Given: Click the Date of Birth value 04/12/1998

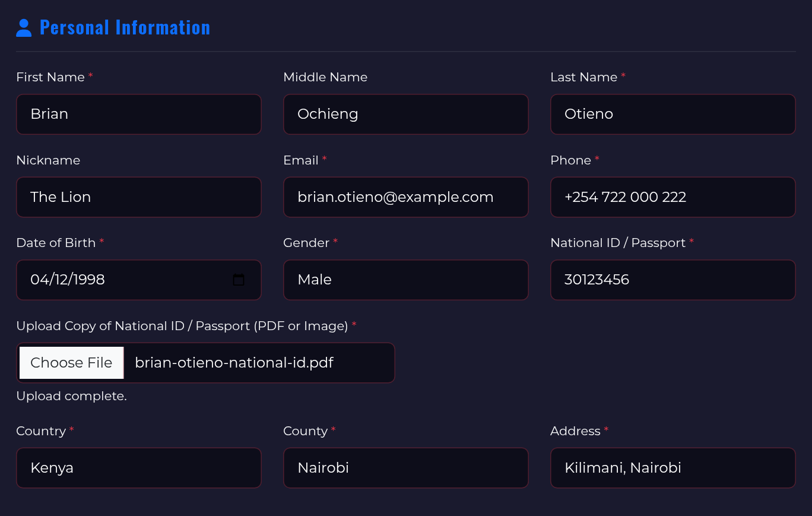Looking at the screenshot, I should point(68,280).
